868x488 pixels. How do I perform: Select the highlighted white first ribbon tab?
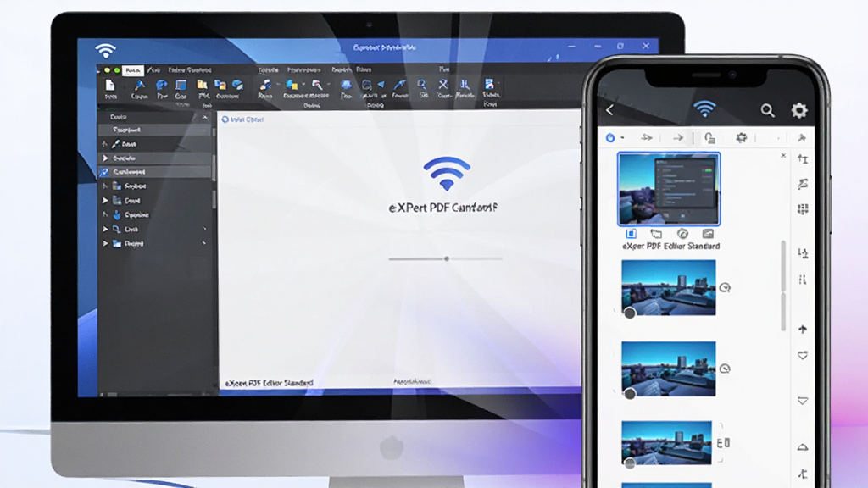[133, 70]
